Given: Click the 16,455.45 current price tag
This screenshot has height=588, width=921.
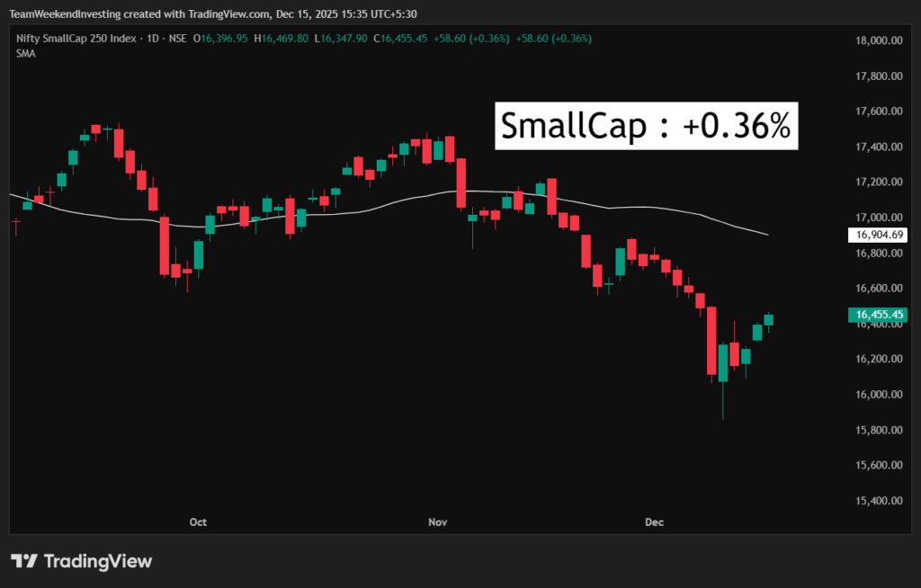Looking at the screenshot, I should pos(880,315).
